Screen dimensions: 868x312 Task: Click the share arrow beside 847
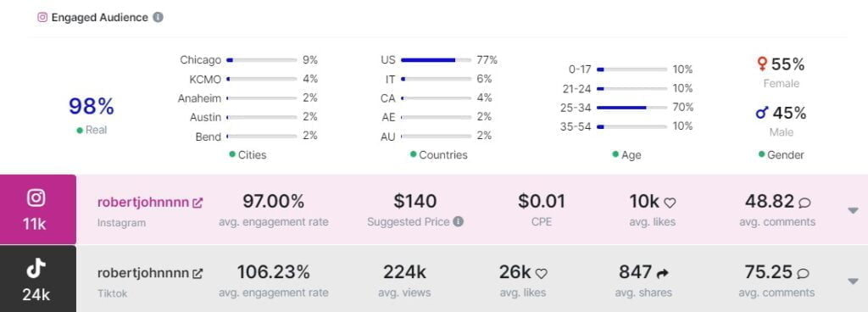click(663, 273)
